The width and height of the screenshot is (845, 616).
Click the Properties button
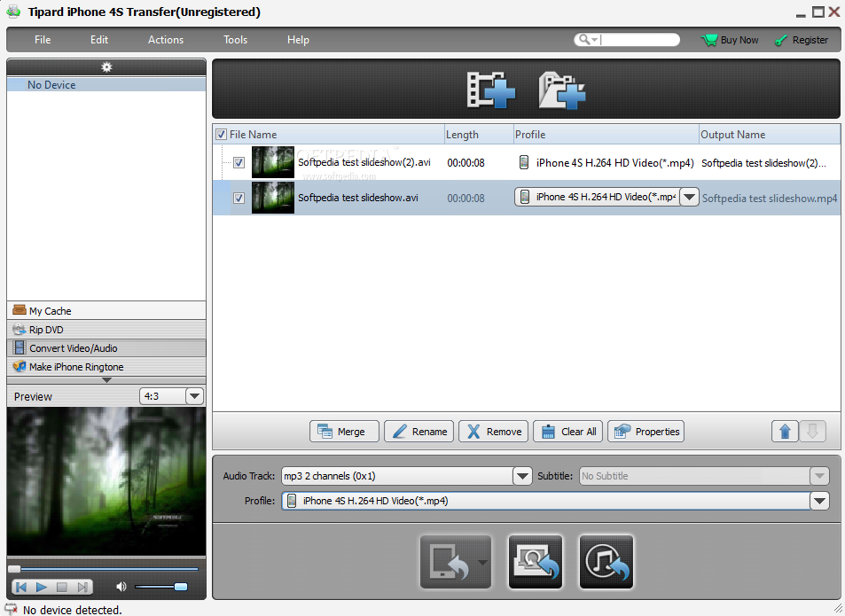645,432
